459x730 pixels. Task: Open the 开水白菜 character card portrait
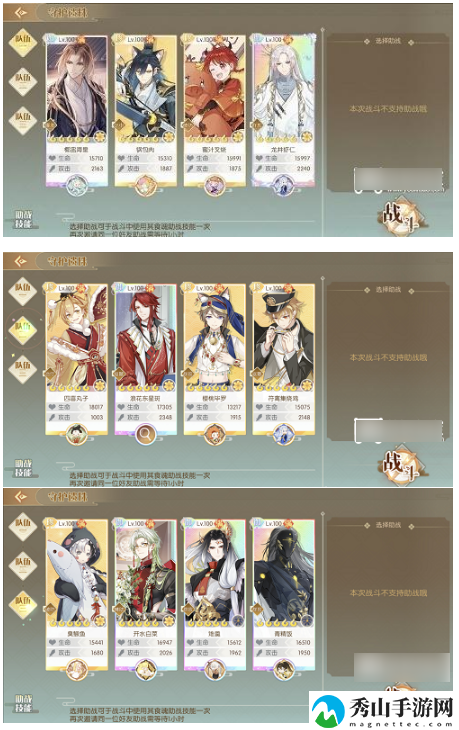146,574
